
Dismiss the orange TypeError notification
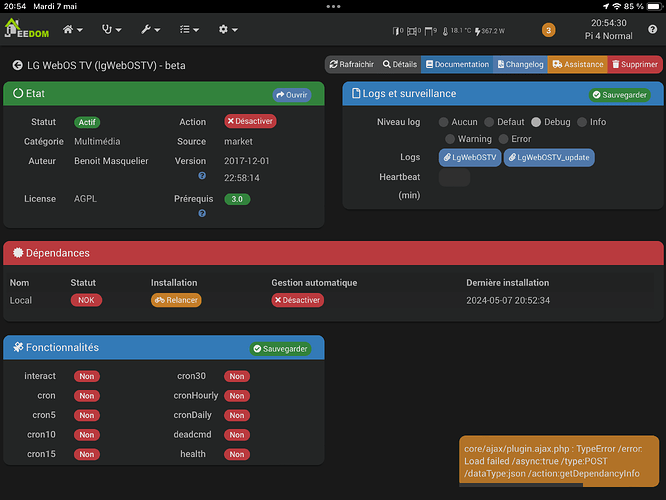click(559, 461)
